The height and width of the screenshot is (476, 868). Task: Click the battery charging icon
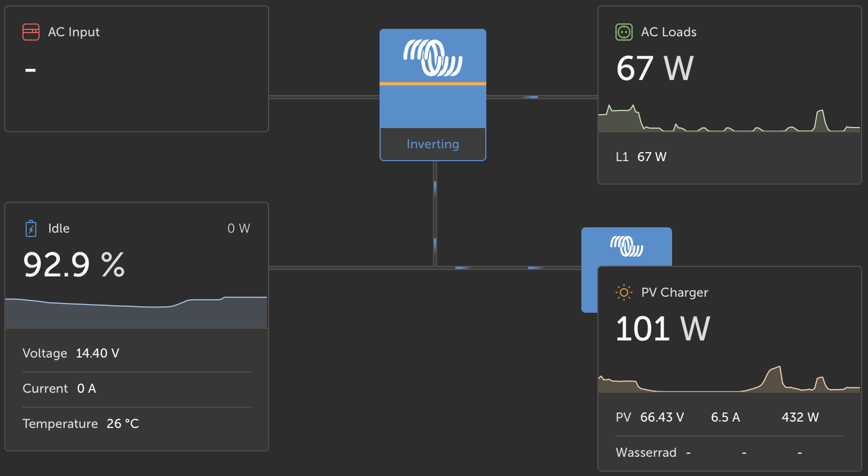click(31, 228)
